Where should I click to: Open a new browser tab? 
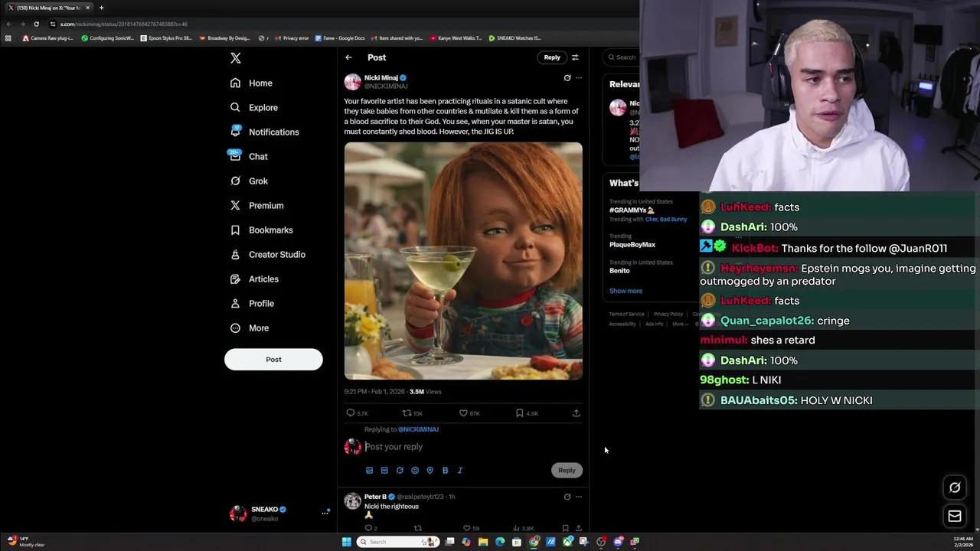101,8
